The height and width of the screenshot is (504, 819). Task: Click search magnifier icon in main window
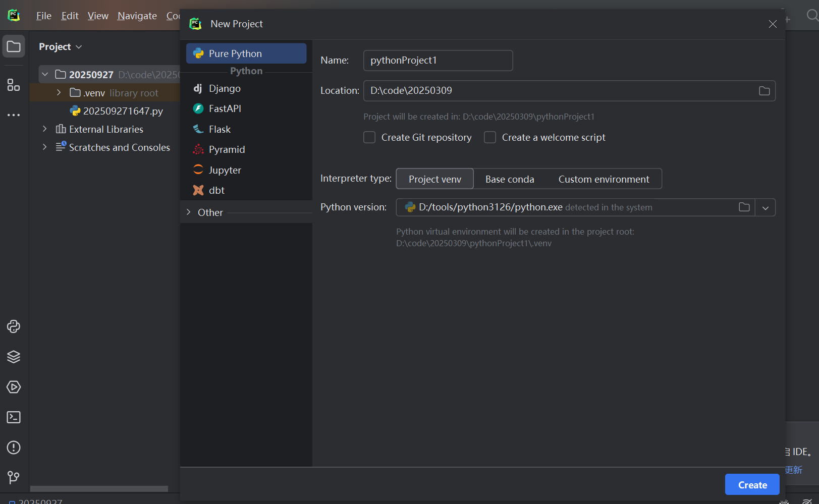pyautogui.click(x=812, y=16)
